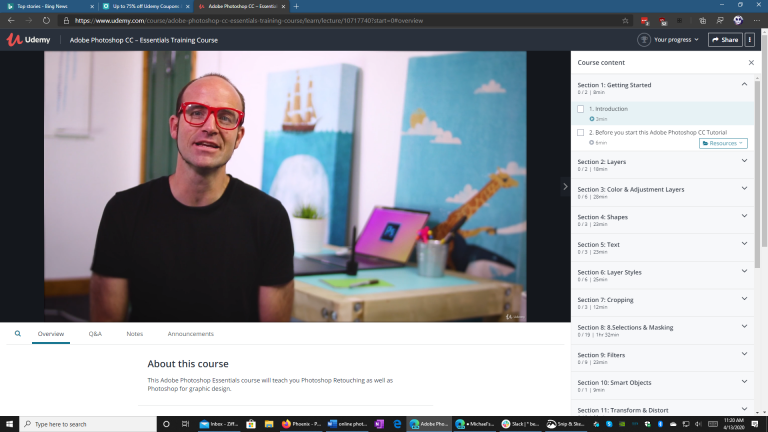Add this page to favorites star
Viewport: 768px width, 432px height.
(x=625, y=21)
